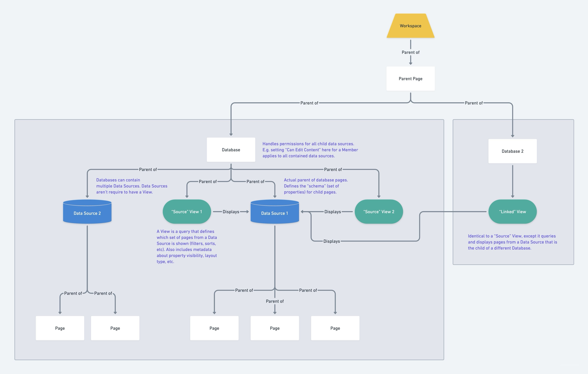Select the Database node box

[231, 150]
